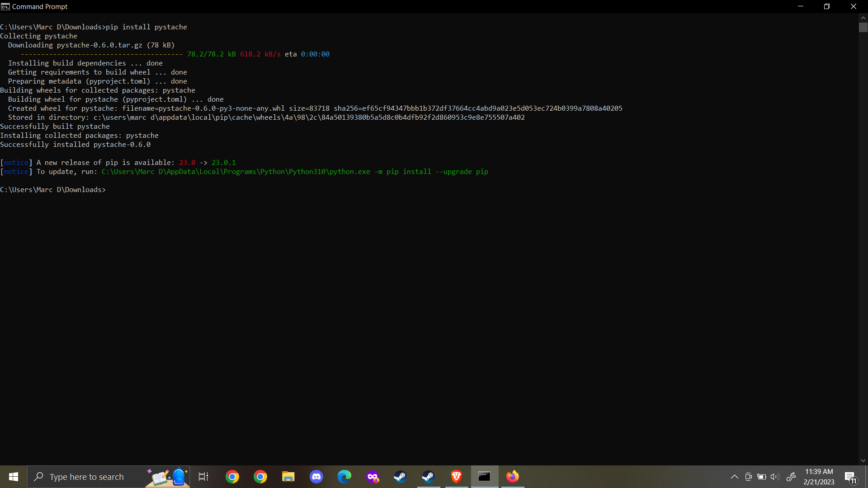Switch to Firefox from the taskbar
Image resolution: width=868 pixels, height=488 pixels.
[513, 477]
